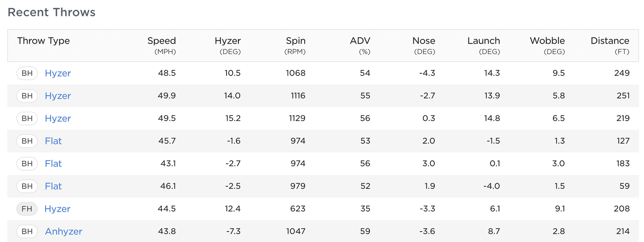
Task: Sort throws by the Spin (RPM) header
Action: (295, 41)
